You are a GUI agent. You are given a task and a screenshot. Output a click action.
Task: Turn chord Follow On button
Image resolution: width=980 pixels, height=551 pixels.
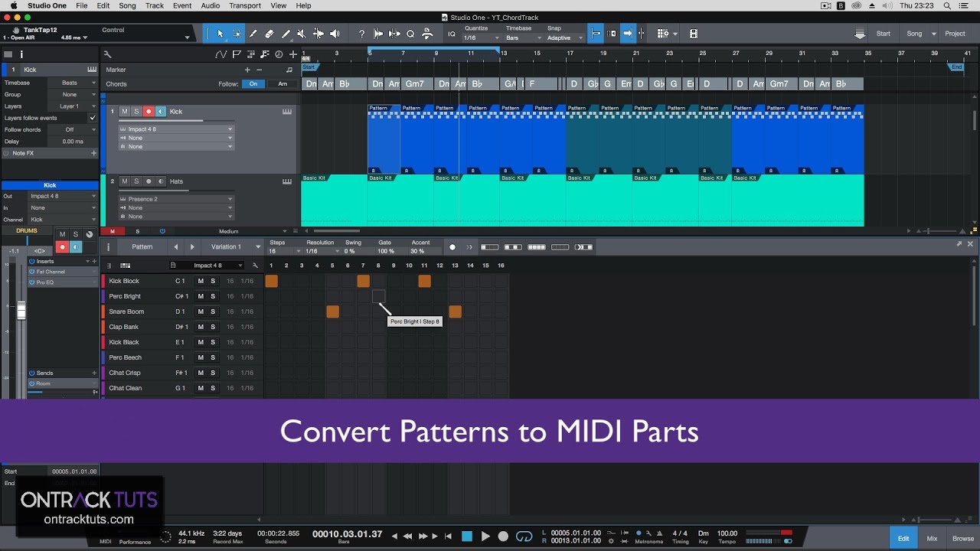pos(253,84)
